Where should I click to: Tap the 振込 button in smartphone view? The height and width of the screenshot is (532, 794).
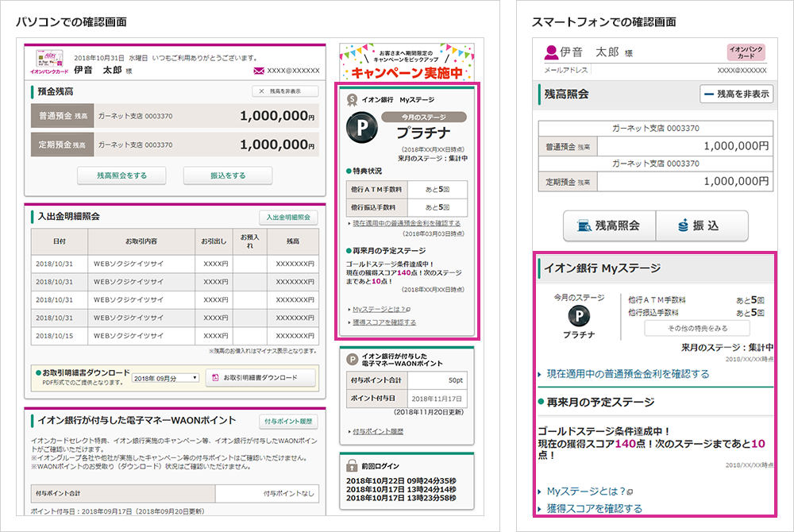[x=702, y=226]
